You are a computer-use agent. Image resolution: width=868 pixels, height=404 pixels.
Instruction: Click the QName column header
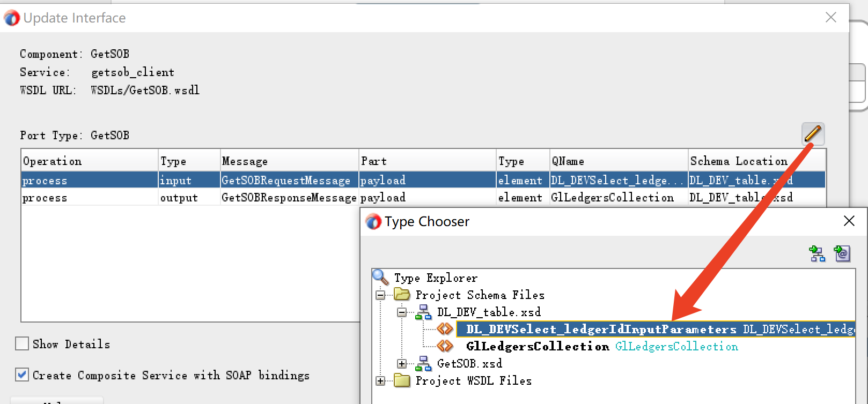point(619,161)
